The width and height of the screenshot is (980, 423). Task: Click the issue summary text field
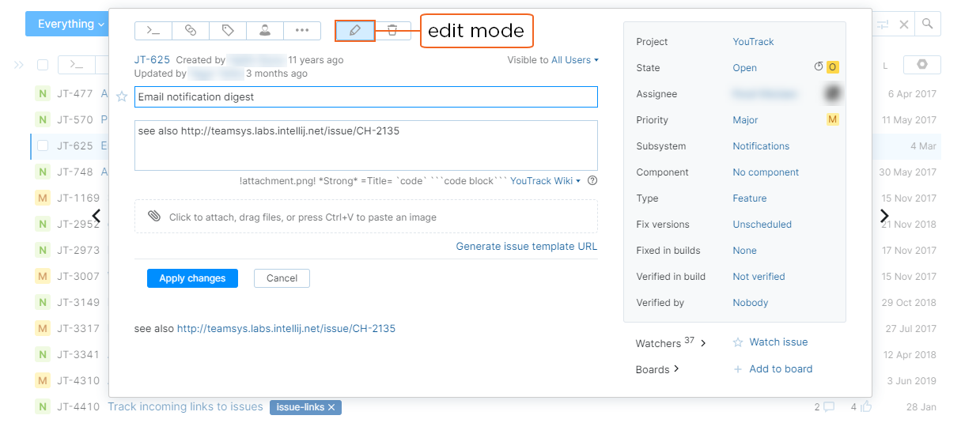pyautogui.click(x=365, y=97)
